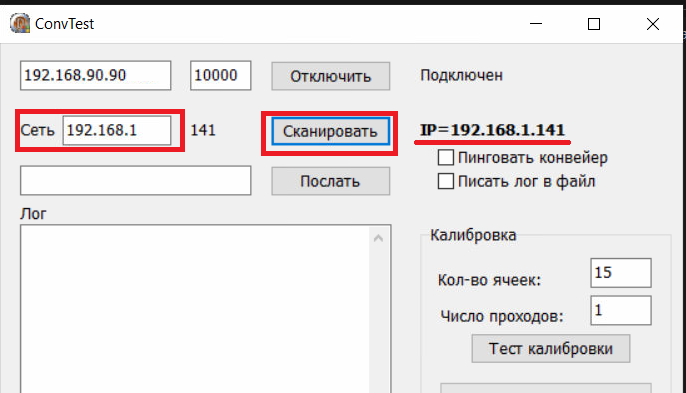Click the Сеть network field 192.168.1
Viewport: 686px width, 393px height.
coord(117,130)
